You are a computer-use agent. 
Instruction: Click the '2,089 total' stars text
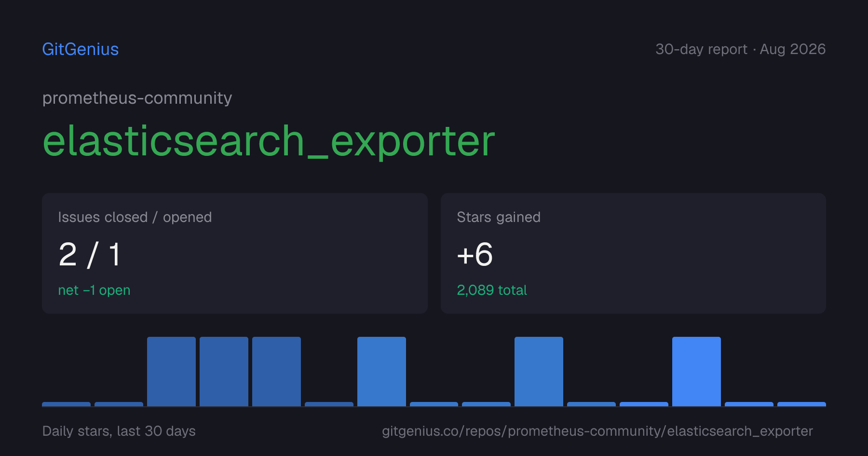point(492,290)
